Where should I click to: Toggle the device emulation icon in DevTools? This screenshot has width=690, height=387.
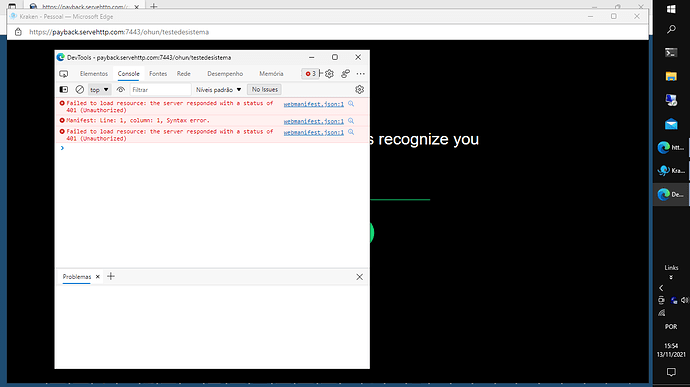point(63,74)
